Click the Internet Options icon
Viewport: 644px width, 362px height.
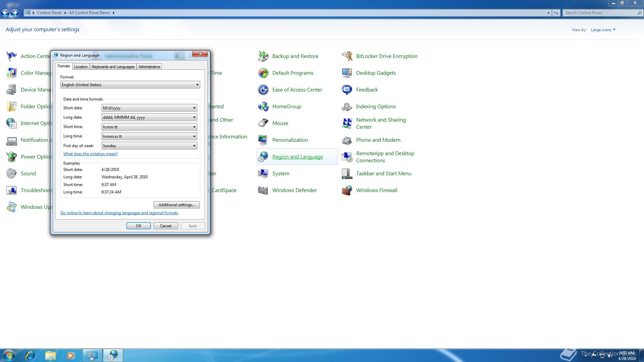coord(12,123)
